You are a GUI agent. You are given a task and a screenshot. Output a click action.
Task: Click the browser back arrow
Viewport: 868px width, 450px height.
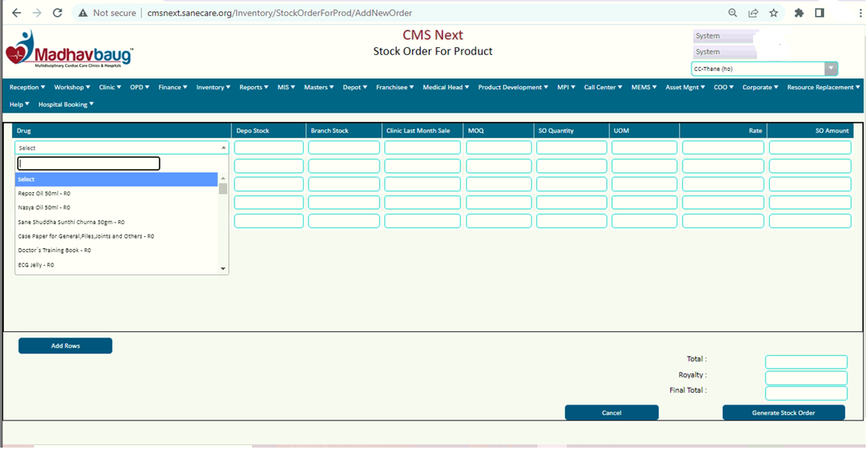click(x=17, y=13)
